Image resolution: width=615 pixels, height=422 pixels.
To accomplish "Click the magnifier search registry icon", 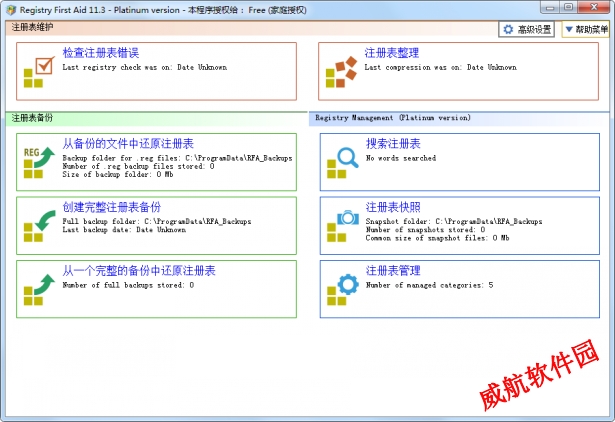I will tap(343, 162).
